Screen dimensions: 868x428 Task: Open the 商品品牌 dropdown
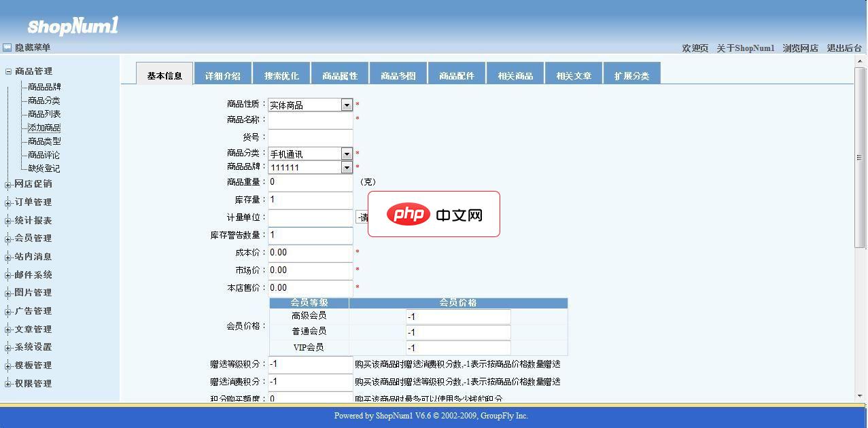coord(347,166)
